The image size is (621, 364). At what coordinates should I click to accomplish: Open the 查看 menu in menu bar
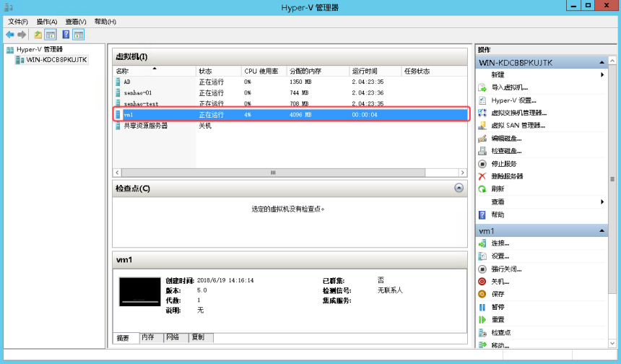point(76,22)
